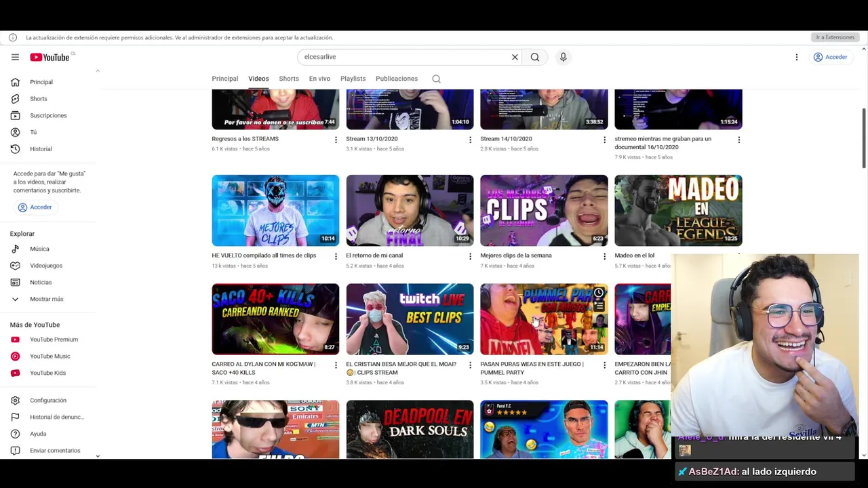This screenshot has width=868, height=488.
Task: Play the Deadpool en Dark Souls thumbnail
Action: tap(410, 429)
